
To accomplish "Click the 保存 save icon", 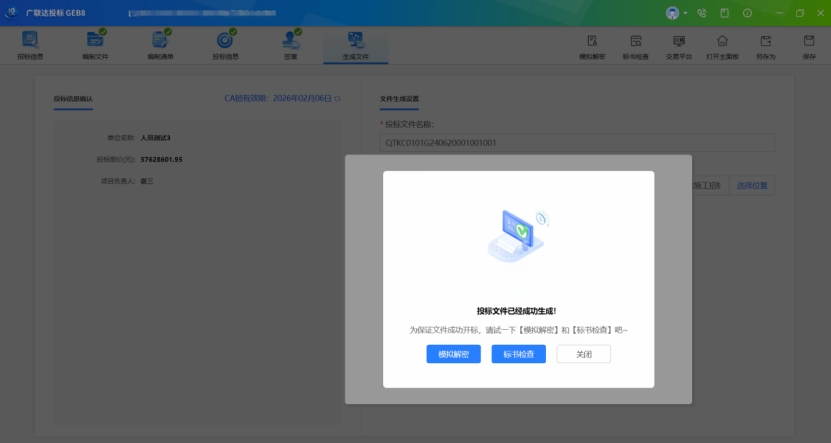I will tap(809, 45).
